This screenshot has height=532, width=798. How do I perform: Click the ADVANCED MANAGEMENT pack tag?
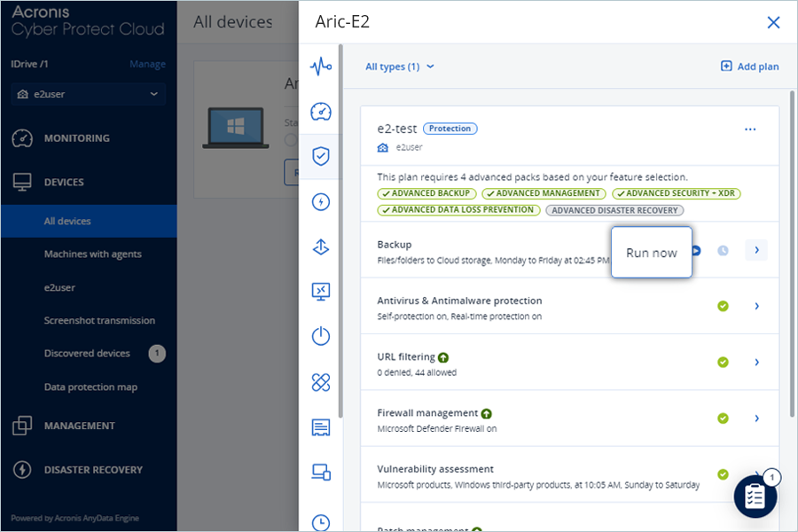pos(544,193)
